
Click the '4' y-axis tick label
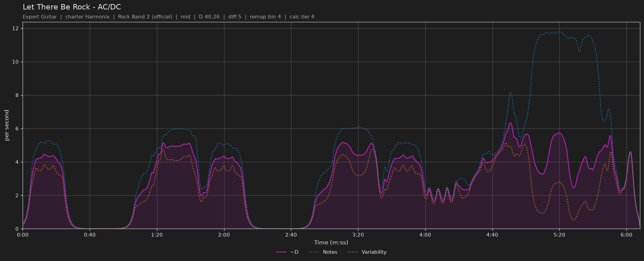tap(17, 162)
